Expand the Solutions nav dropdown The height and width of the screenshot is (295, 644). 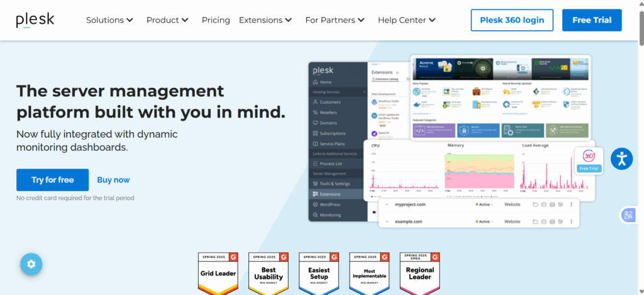coord(109,20)
